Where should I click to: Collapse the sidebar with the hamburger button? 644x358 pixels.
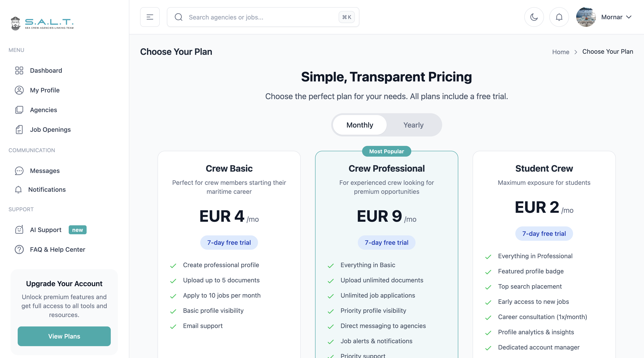tap(150, 17)
